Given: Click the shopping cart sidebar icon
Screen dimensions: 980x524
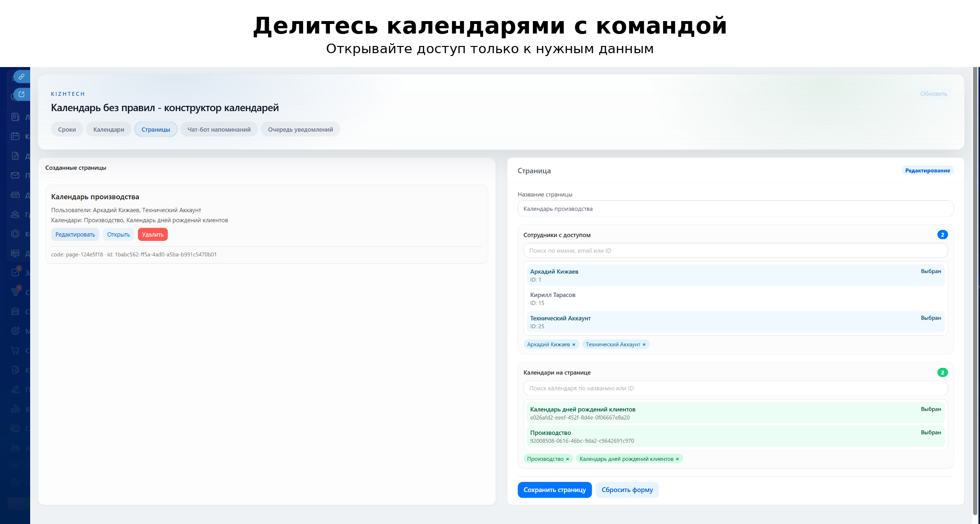Looking at the screenshot, I should pos(15,350).
